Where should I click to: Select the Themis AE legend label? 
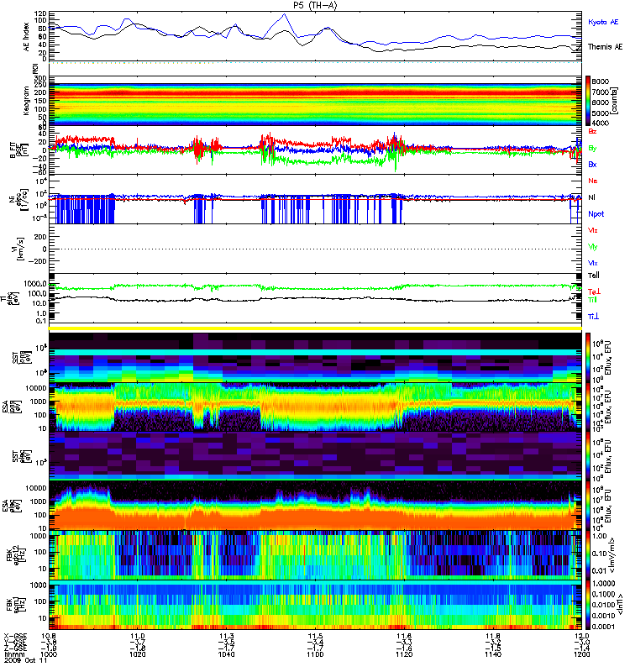pyautogui.click(x=605, y=47)
